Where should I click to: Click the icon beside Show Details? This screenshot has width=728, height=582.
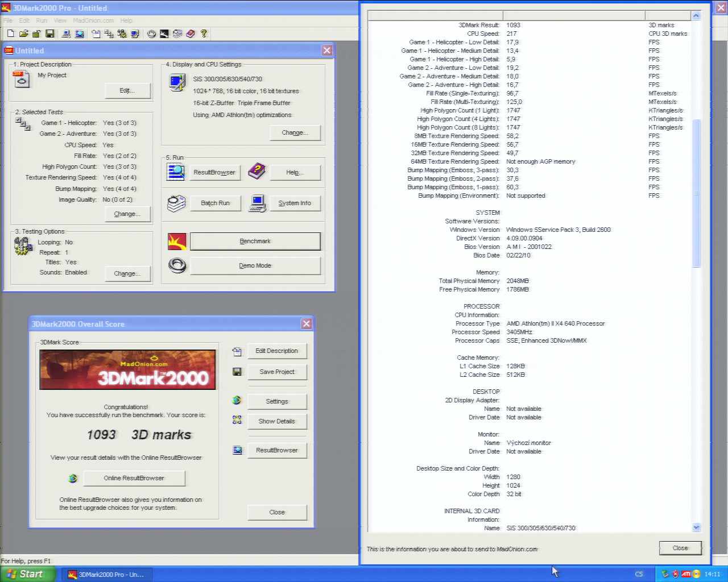click(x=237, y=420)
